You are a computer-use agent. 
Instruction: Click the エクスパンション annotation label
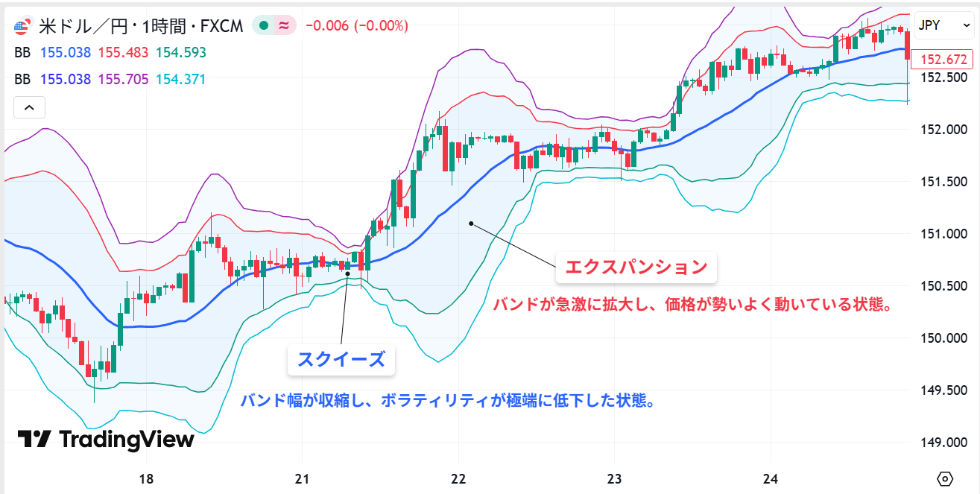(x=636, y=267)
